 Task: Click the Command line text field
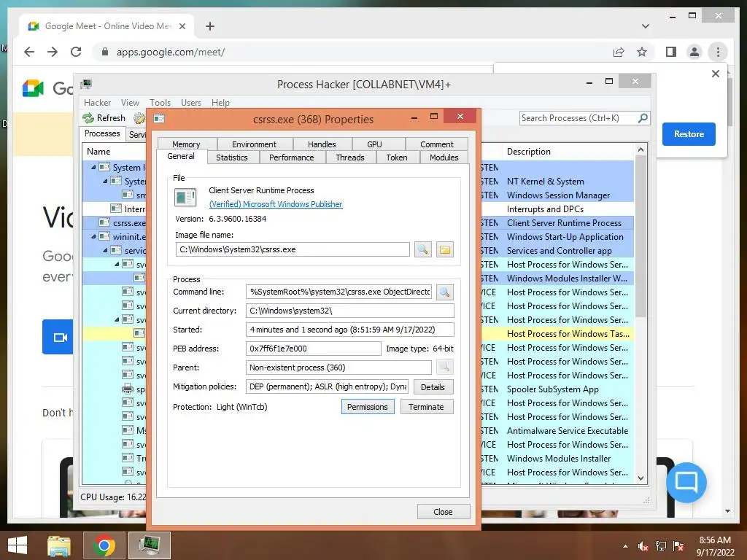(x=338, y=292)
